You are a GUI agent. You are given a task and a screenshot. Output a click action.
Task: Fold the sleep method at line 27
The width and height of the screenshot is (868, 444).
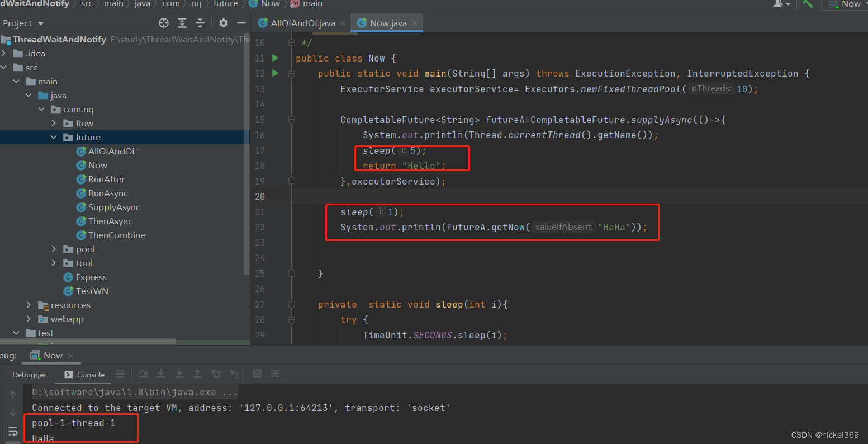coord(292,304)
